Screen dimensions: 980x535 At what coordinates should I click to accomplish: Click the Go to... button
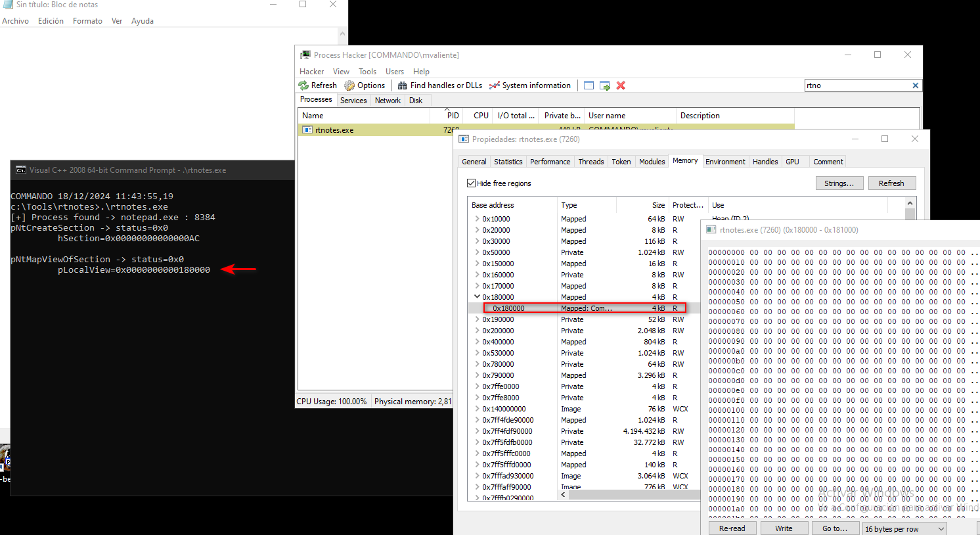click(835, 528)
